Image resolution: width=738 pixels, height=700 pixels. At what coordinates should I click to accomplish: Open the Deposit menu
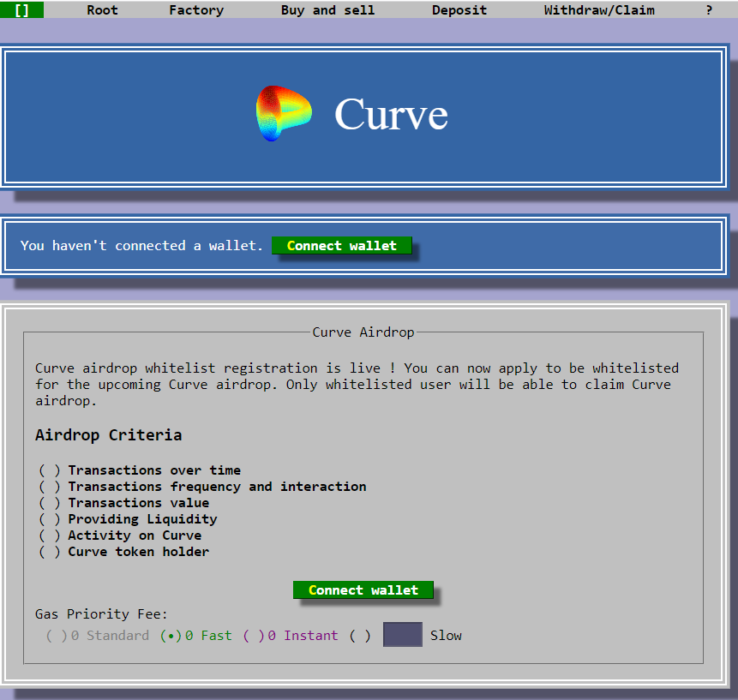(x=459, y=10)
